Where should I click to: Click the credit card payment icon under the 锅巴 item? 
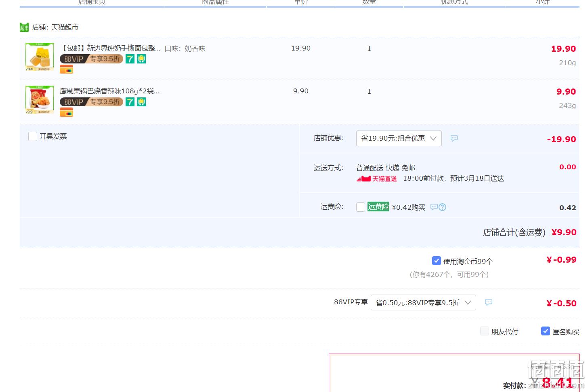66,112
